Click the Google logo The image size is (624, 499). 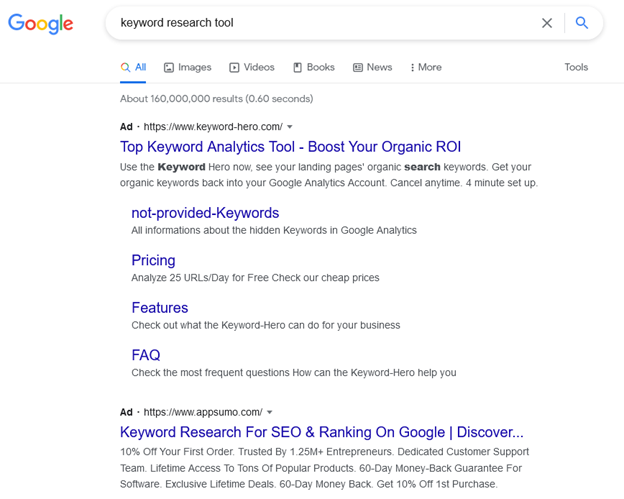pyautogui.click(x=41, y=23)
